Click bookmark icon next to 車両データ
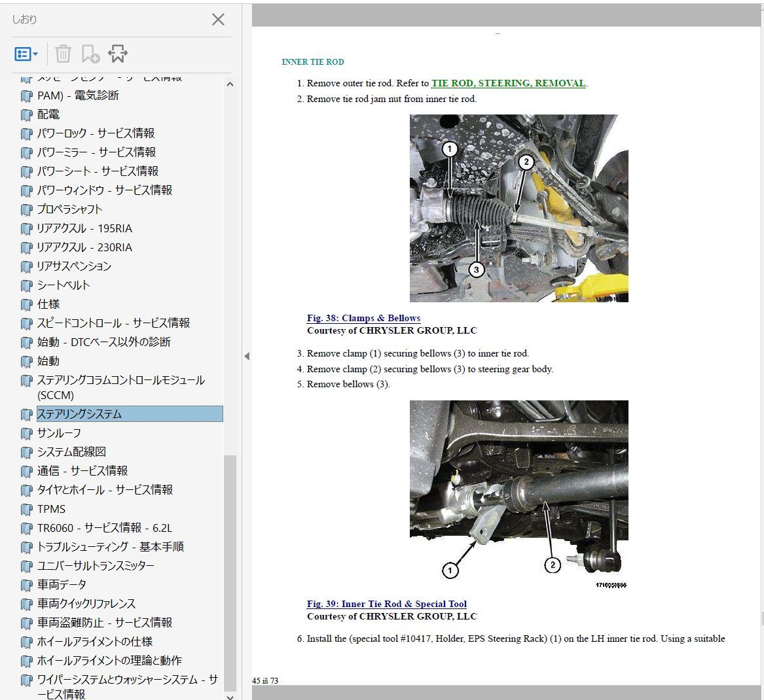 [26, 586]
